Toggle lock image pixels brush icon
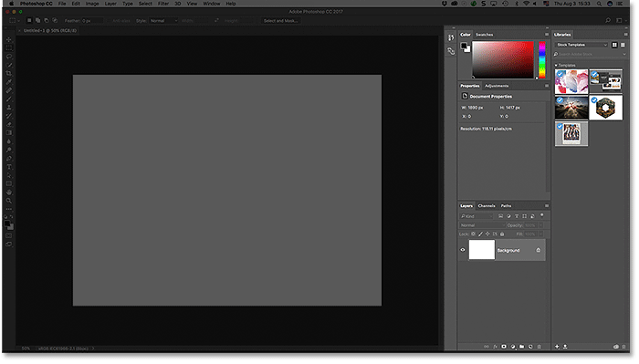Screen dimensions: 639x364 [480, 234]
